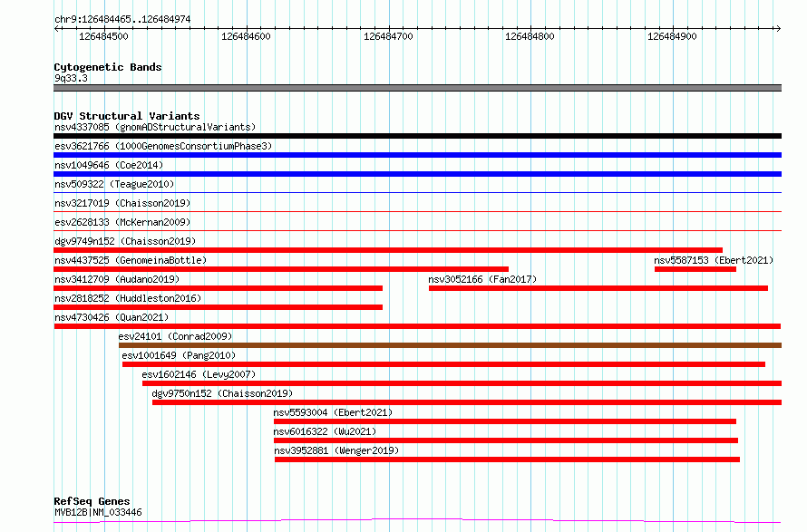Open dgv9749n152 (Chaisson2019) variant label

pyautogui.click(x=125, y=241)
